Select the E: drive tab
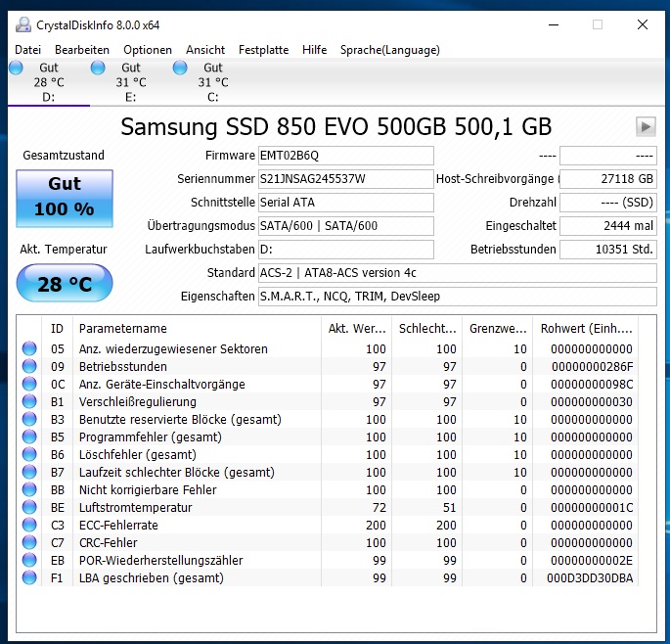Screen dimensions: 670x644 tap(131, 82)
